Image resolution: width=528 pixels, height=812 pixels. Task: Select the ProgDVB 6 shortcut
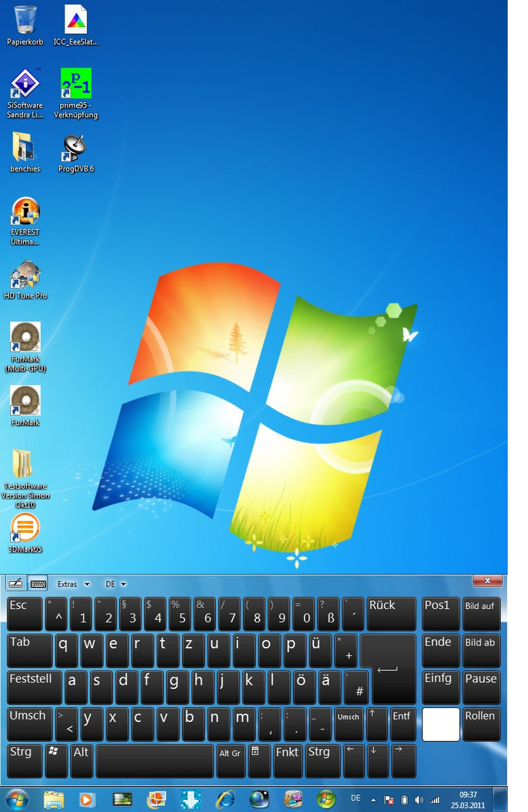pyautogui.click(x=76, y=152)
